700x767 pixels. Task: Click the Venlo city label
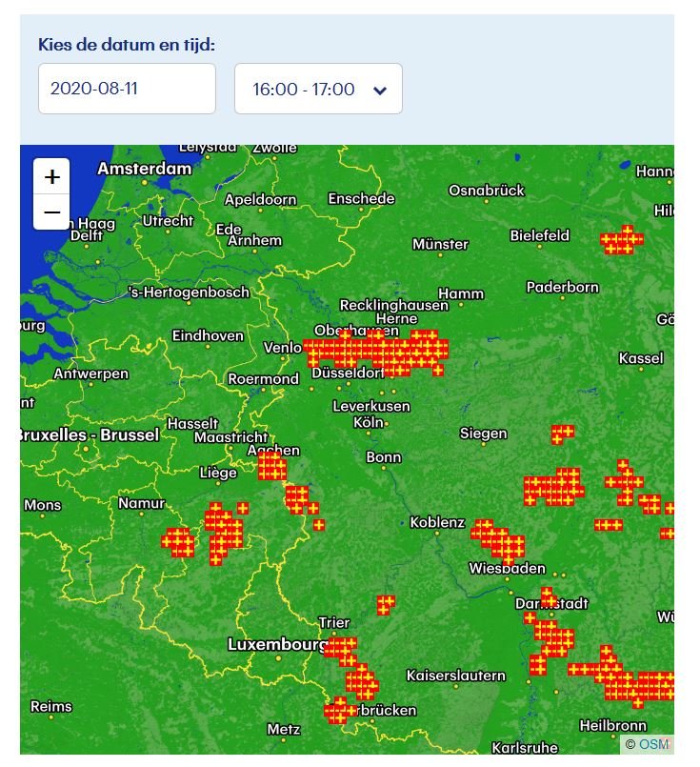(283, 348)
